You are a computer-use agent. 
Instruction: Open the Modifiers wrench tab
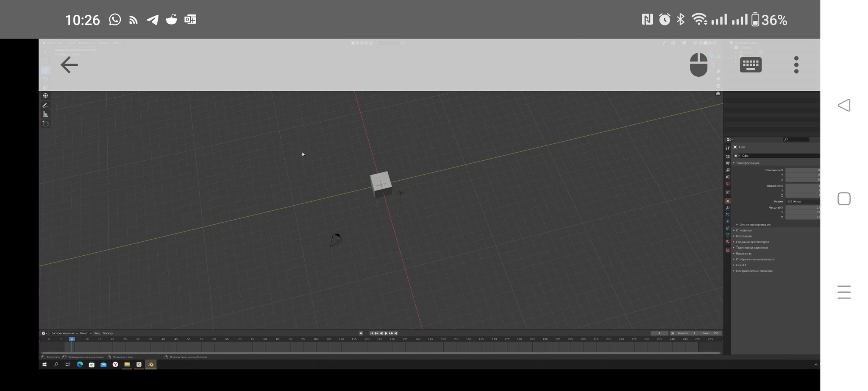pyautogui.click(x=728, y=208)
